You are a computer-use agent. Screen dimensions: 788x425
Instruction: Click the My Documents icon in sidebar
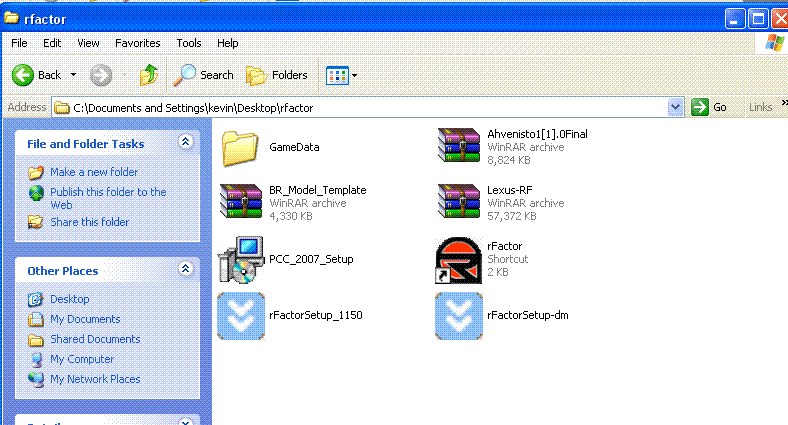tap(35, 320)
